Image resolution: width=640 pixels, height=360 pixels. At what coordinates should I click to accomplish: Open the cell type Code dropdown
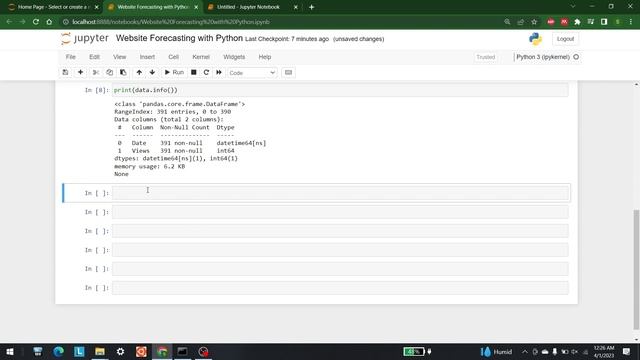coord(252,73)
